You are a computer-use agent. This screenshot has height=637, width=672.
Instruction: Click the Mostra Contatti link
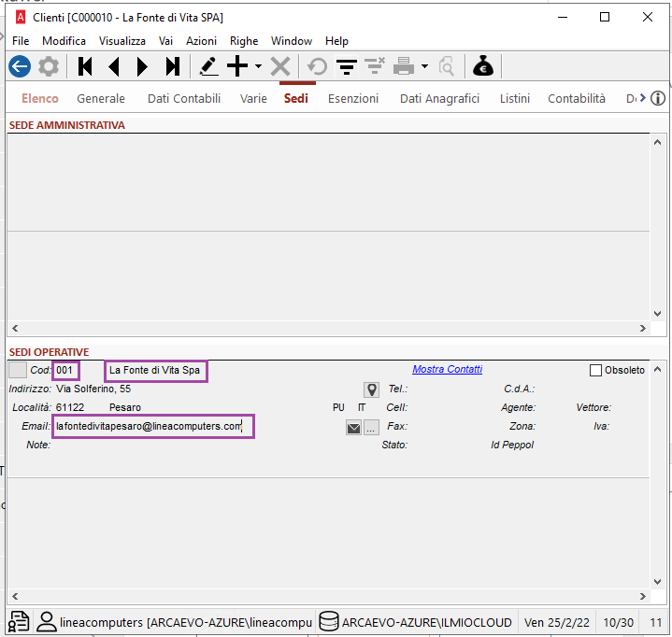click(x=447, y=370)
